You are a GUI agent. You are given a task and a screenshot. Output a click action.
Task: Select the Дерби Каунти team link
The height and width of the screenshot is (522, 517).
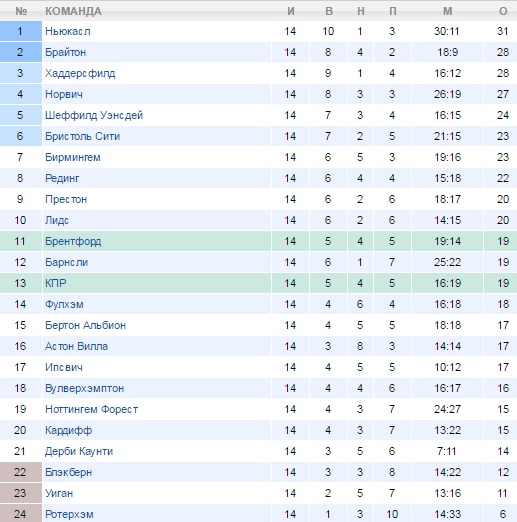[x=79, y=451]
